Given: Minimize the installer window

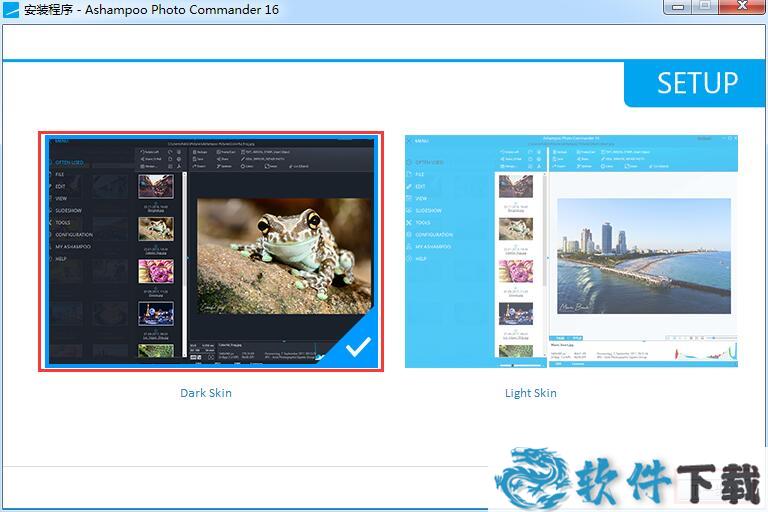Looking at the screenshot, I should [x=679, y=8].
